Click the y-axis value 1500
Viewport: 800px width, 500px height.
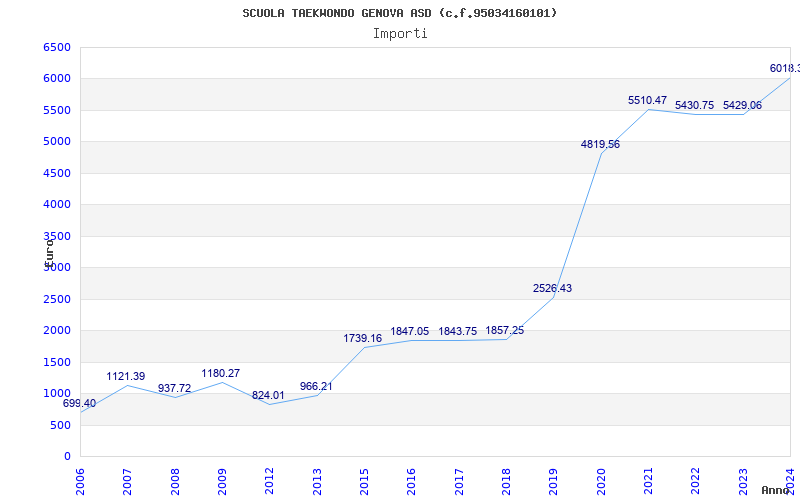[x=57, y=362]
